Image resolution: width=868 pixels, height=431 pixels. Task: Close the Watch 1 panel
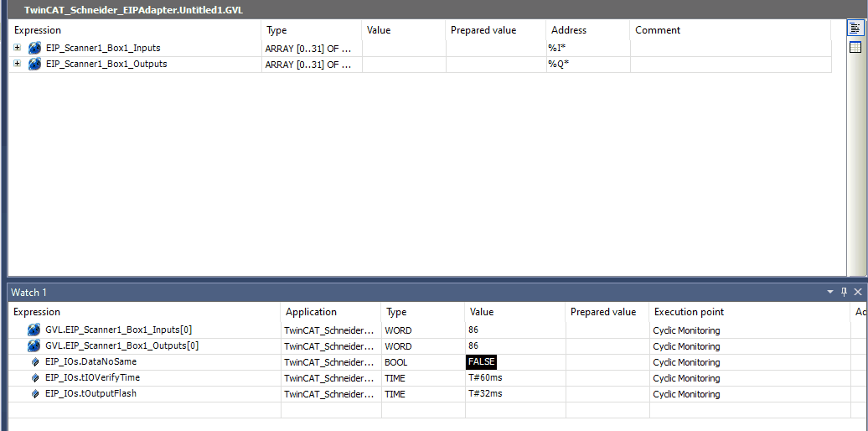click(x=858, y=292)
